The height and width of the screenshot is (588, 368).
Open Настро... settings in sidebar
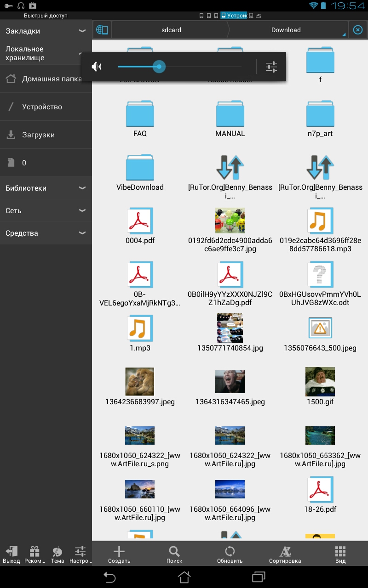click(x=80, y=554)
